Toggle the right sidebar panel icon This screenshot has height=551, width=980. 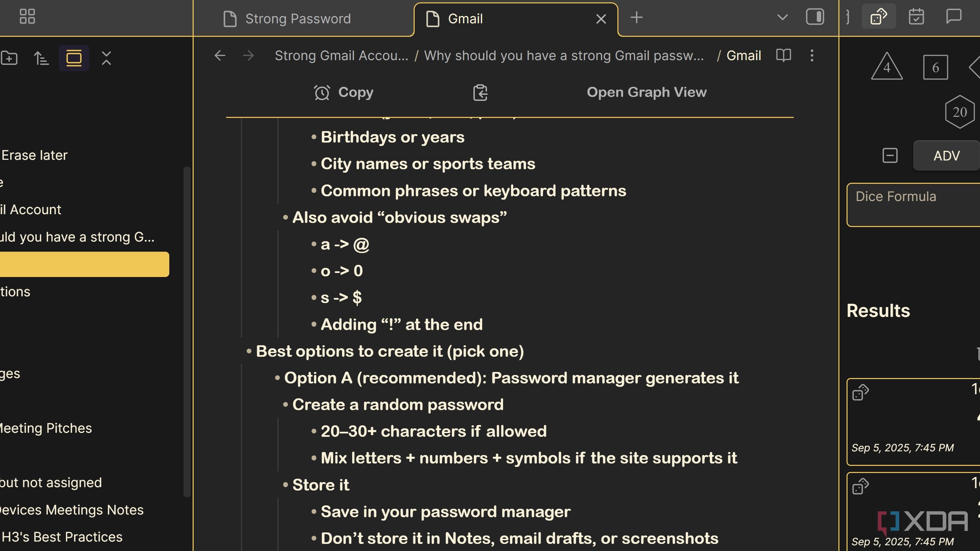(x=815, y=17)
